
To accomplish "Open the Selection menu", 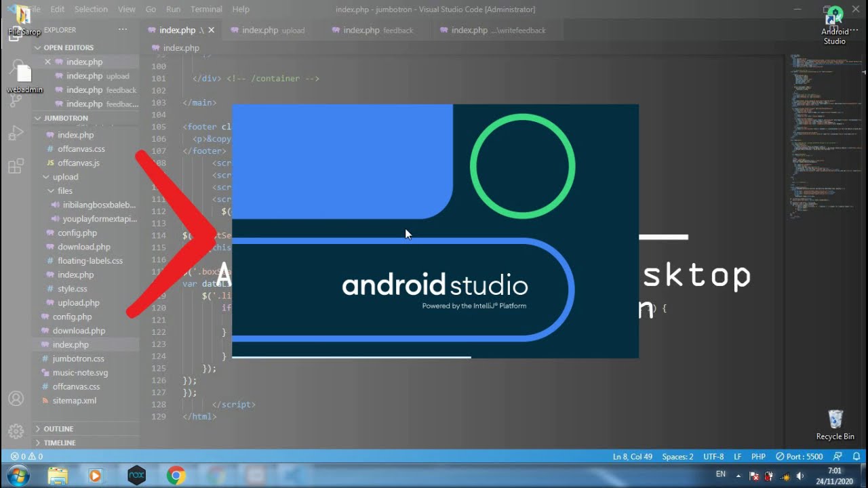I will [x=91, y=9].
